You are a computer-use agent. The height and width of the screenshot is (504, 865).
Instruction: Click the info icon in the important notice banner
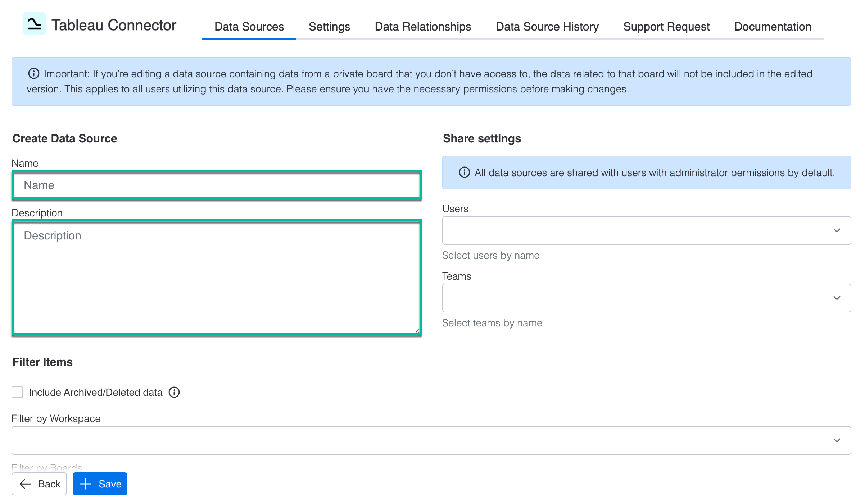[33, 73]
